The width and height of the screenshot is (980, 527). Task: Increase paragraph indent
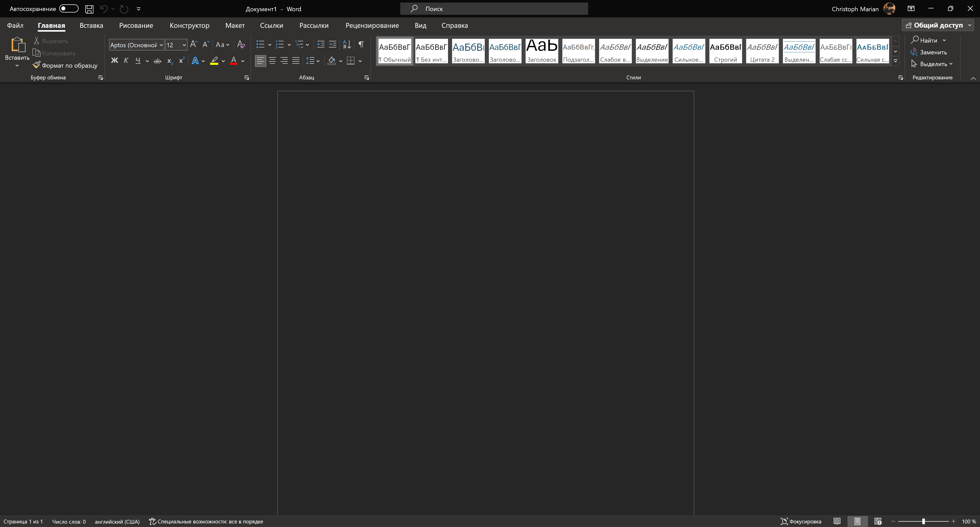pos(333,44)
